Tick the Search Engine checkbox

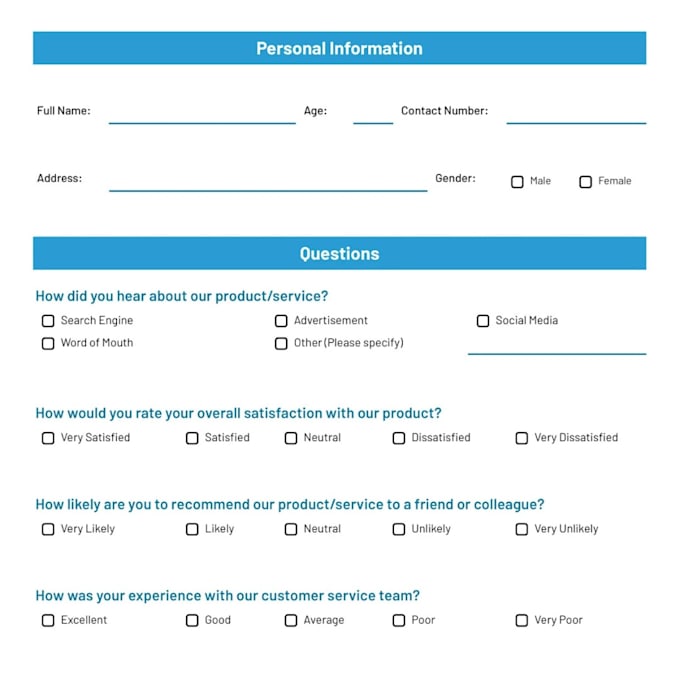click(x=48, y=321)
